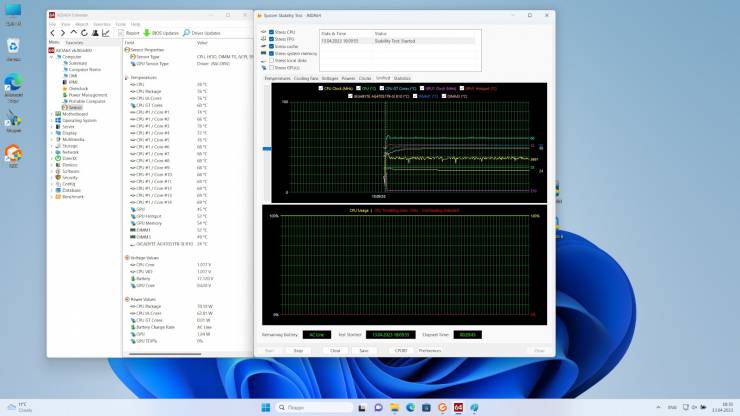The width and height of the screenshot is (740, 416).
Task: Collapse the Computer tree node
Action: click(52, 57)
